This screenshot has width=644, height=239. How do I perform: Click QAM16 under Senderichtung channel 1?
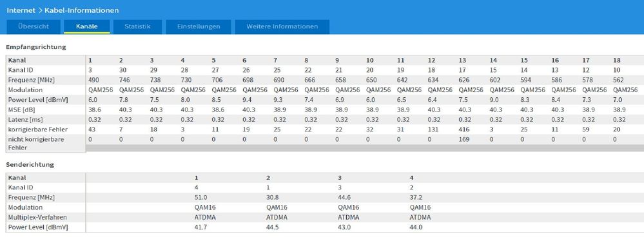(x=205, y=207)
